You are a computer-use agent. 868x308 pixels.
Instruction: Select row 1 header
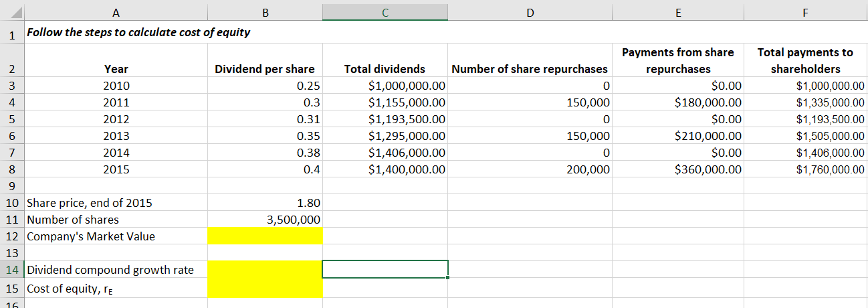pyautogui.click(x=12, y=33)
